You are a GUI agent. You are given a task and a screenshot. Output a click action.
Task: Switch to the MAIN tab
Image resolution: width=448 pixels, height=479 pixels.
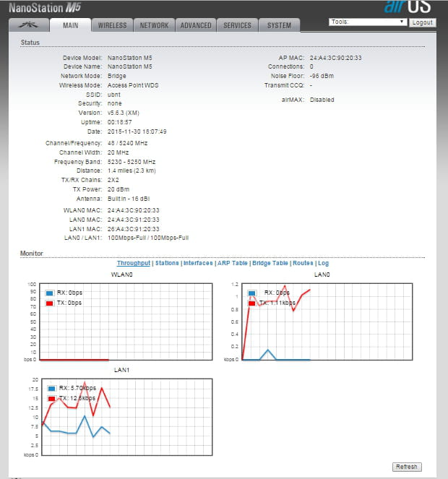71,25
